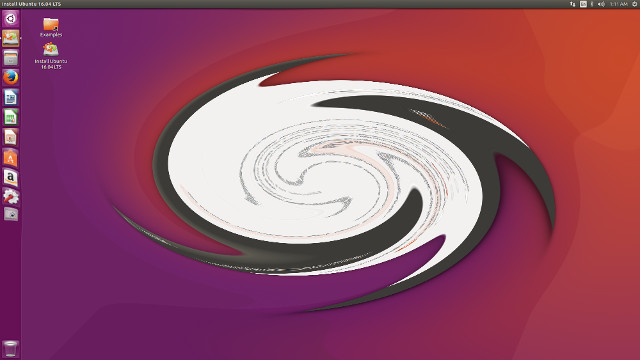The width and height of the screenshot is (640, 360).
Task: Open the Amazon launcher icon
Action: (11, 178)
